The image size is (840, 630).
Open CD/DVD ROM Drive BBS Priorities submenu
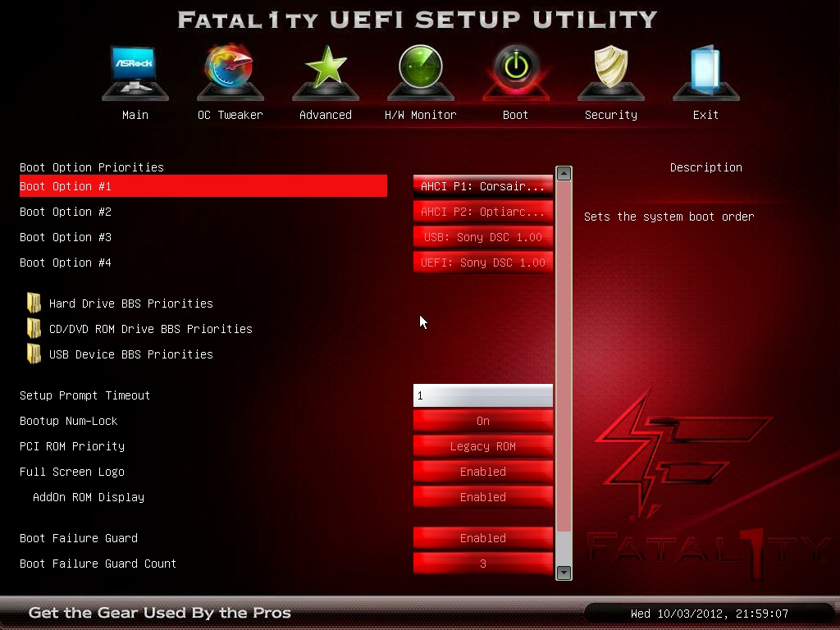151,328
